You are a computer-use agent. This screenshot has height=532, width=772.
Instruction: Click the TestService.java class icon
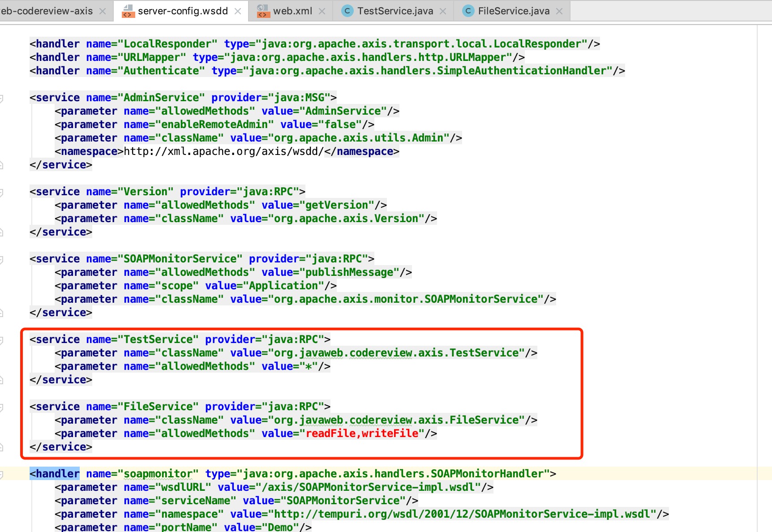tap(347, 11)
